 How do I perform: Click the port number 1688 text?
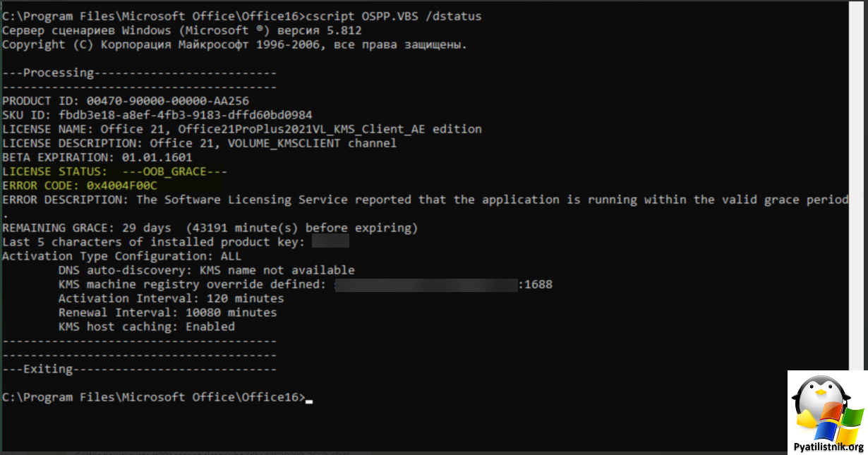point(538,284)
